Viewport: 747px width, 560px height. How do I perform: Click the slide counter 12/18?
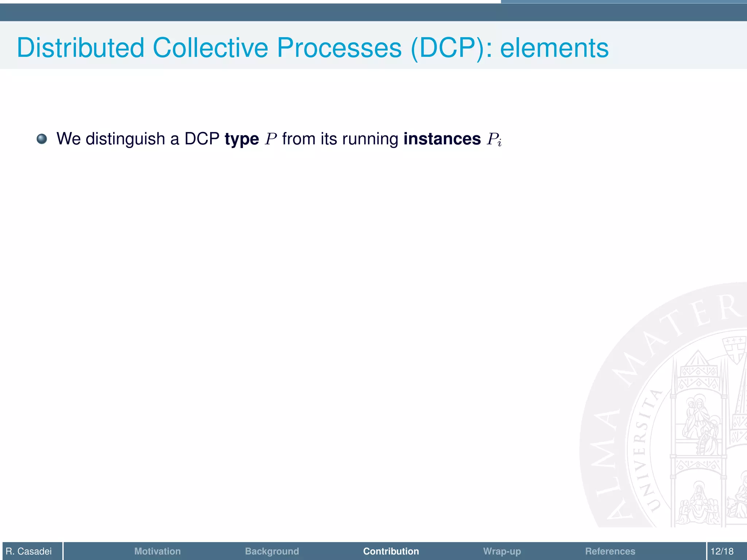pyautogui.click(x=722, y=551)
